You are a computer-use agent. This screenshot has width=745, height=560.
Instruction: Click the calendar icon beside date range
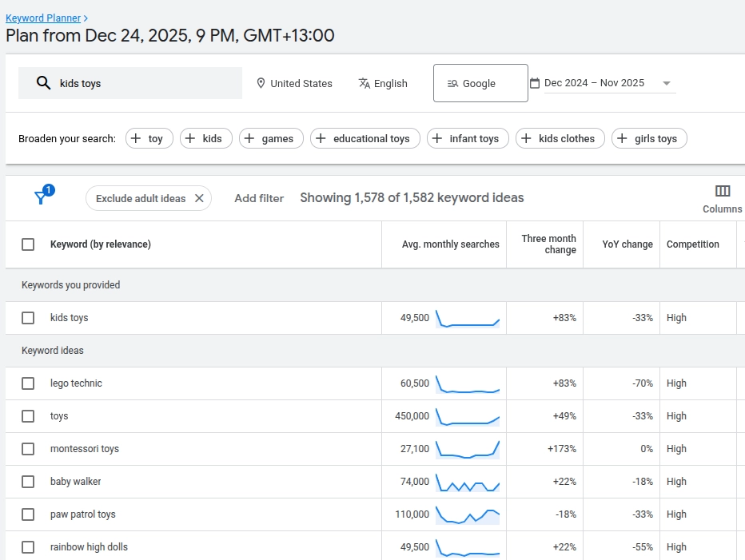click(x=535, y=83)
